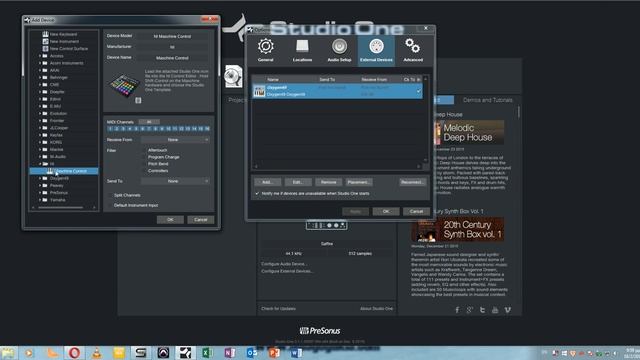This screenshot has height=360, width=640.
Task: Click small info icon below Maschine picture
Action: (138, 100)
